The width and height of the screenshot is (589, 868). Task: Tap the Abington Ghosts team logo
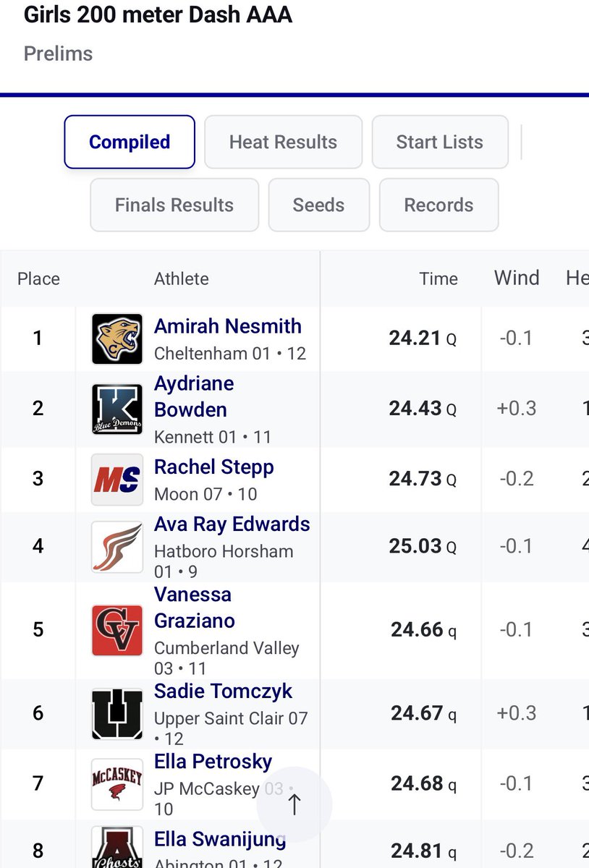pyautogui.click(x=117, y=848)
